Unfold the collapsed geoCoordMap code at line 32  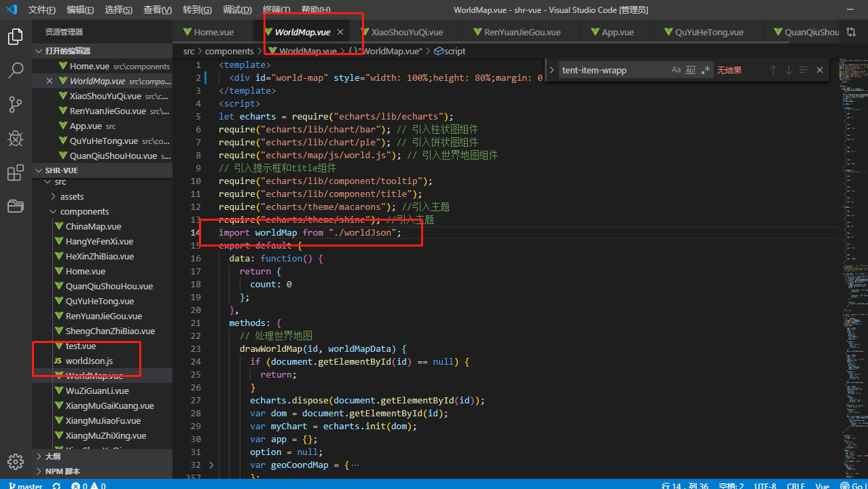point(211,465)
